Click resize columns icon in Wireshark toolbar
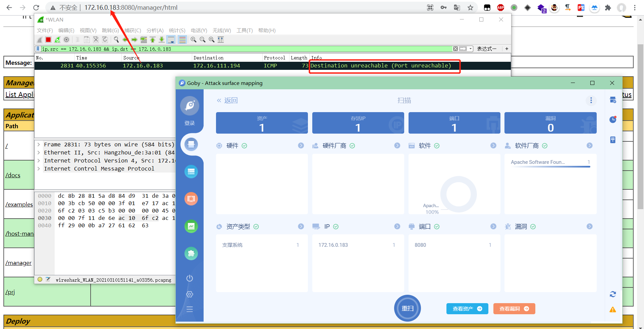This screenshot has width=644, height=329. (221, 40)
